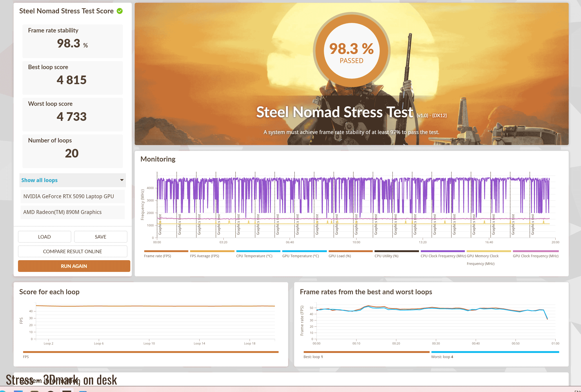Expand the Show all loops dropdown arrow
Screen dimensions: 581x392
coord(122,180)
